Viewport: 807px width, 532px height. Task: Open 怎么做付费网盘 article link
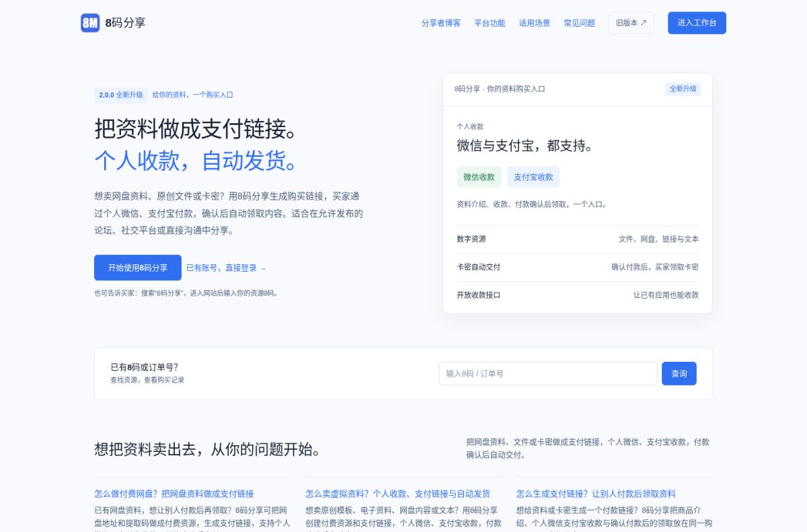click(x=174, y=494)
